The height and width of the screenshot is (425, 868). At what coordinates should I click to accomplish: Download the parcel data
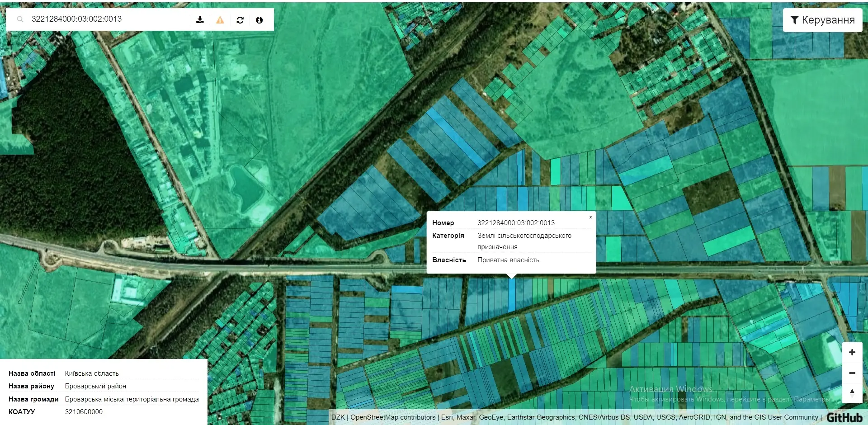200,20
